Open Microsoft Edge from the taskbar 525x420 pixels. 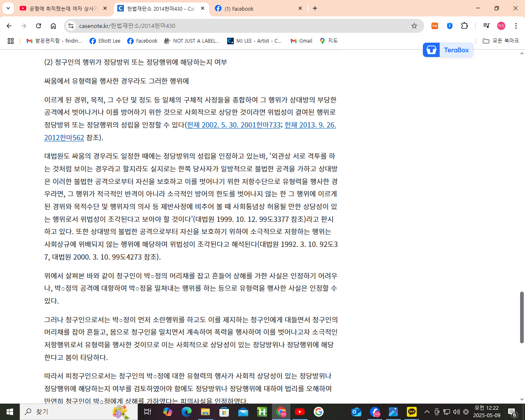tap(187, 412)
